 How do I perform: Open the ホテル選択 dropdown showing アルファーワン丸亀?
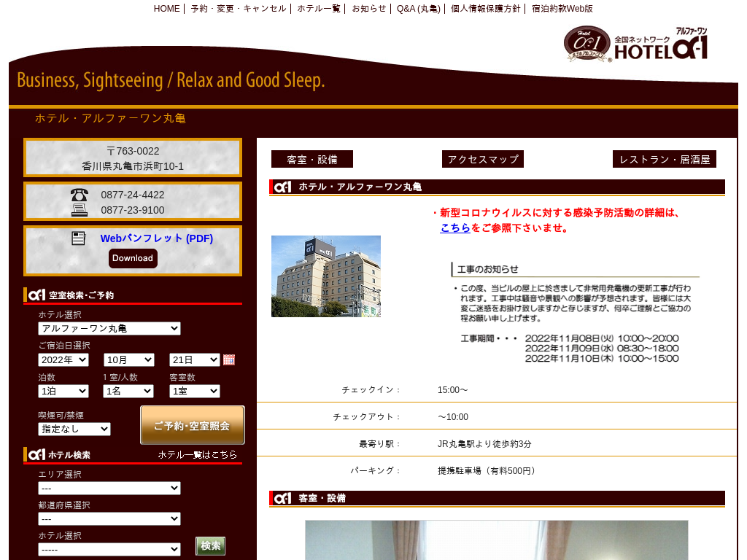click(109, 329)
